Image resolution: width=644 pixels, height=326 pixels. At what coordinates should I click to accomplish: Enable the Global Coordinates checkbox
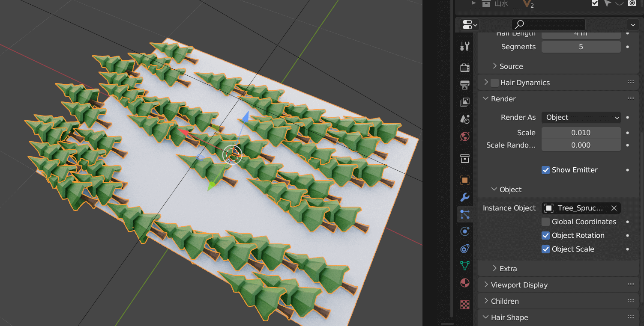(545, 222)
